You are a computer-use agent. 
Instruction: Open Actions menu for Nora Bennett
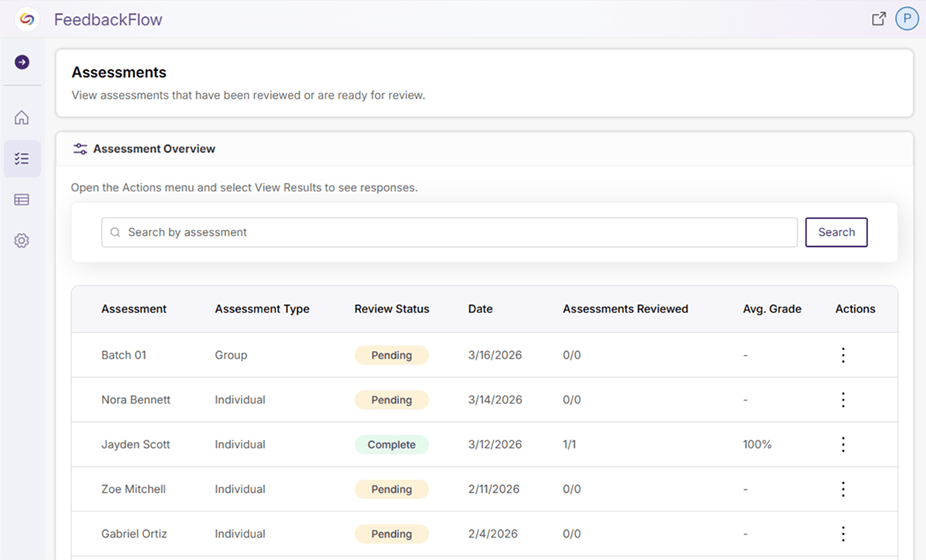843,400
